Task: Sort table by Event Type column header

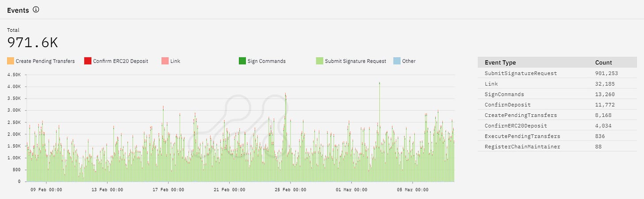Action: pyautogui.click(x=500, y=63)
